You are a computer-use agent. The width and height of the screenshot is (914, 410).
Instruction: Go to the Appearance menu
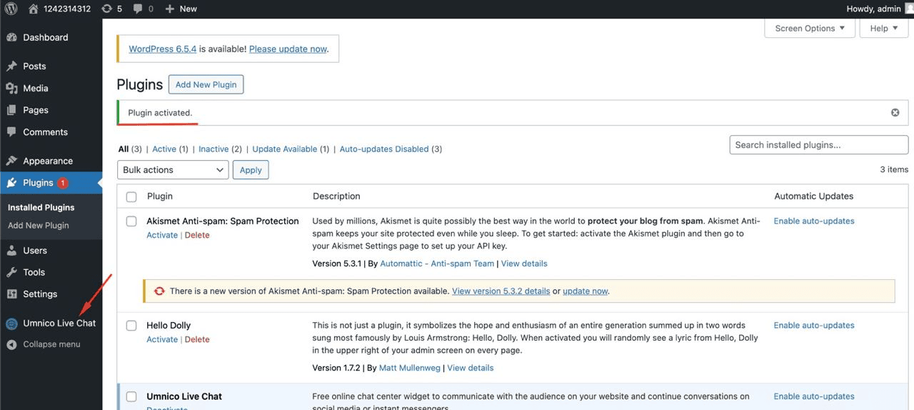pyautogui.click(x=47, y=161)
